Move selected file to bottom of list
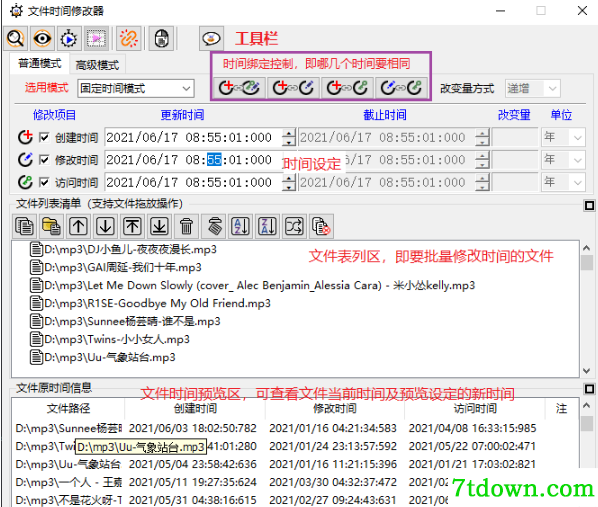Viewport: 598px width, 507px height. pyautogui.click(x=159, y=226)
